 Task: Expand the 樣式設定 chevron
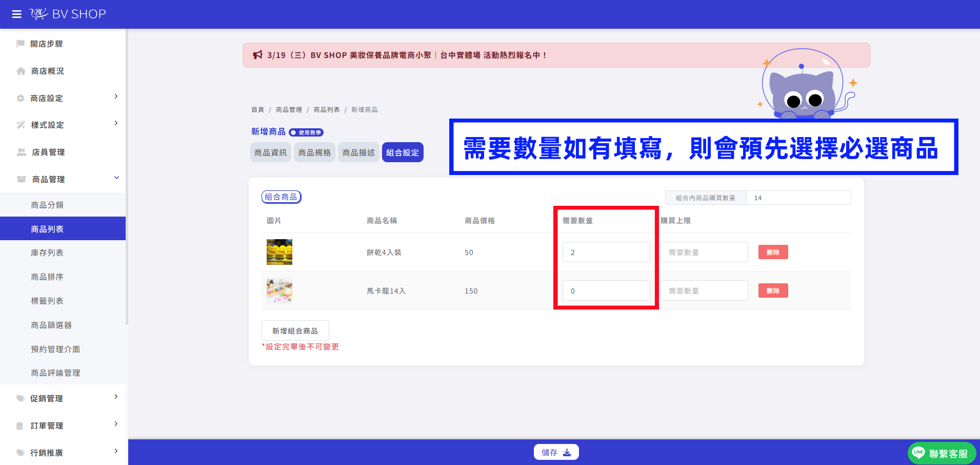(x=116, y=123)
